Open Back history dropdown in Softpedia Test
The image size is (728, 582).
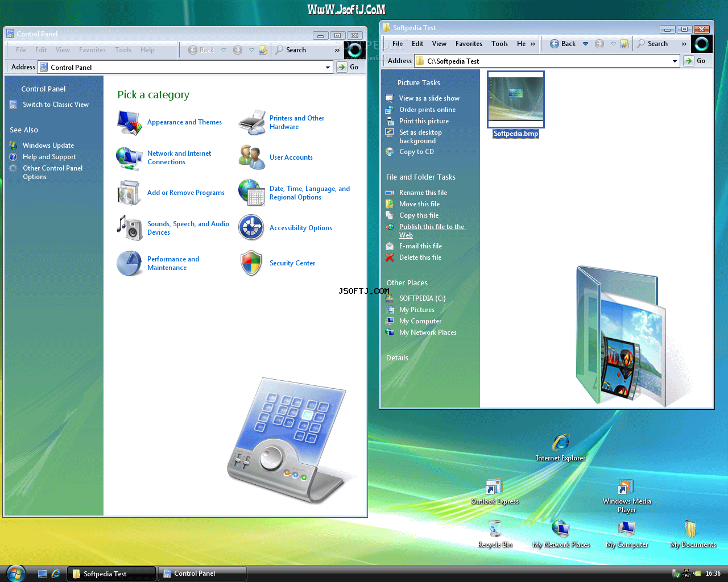[x=585, y=44]
